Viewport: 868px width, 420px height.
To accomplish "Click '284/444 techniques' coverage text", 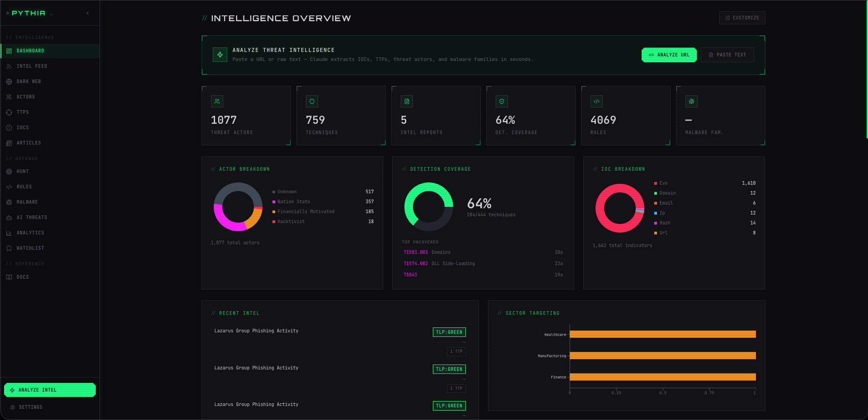I will click(x=491, y=215).
